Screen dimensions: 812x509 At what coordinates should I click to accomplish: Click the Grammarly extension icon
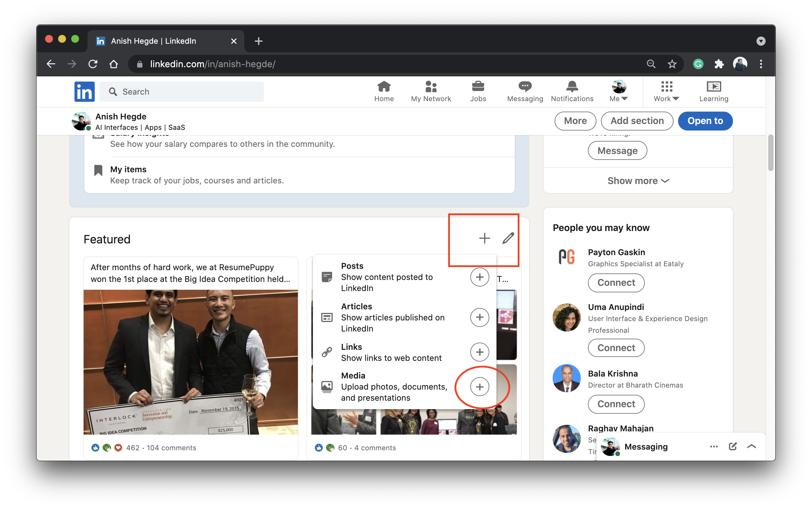[698, 64]
